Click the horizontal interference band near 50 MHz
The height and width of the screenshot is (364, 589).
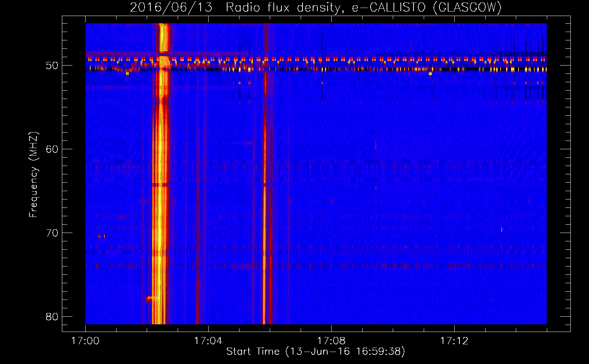coord(316,64)
